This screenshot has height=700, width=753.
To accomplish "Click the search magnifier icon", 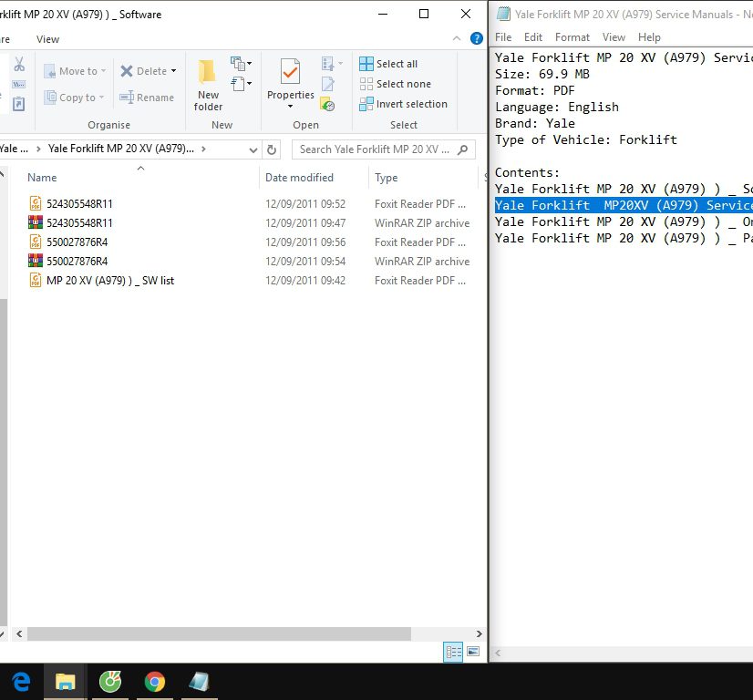I will click(462, 149).
